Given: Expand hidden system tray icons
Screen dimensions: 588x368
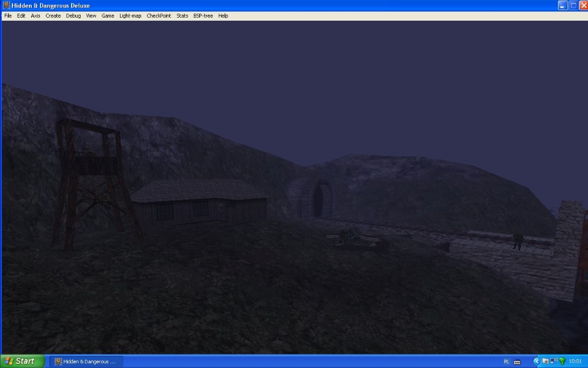Looking at the screenshot, I should click(536, 361).
